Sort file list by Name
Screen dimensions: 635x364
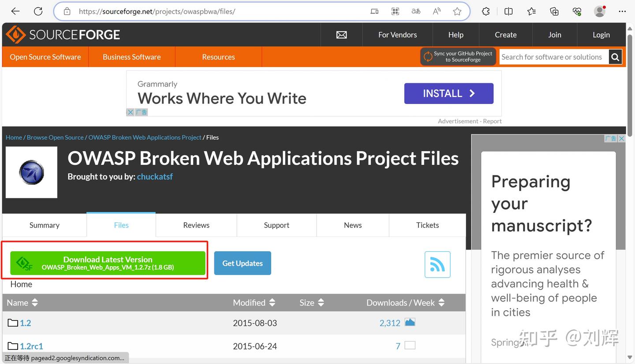(x=22, y=303)
